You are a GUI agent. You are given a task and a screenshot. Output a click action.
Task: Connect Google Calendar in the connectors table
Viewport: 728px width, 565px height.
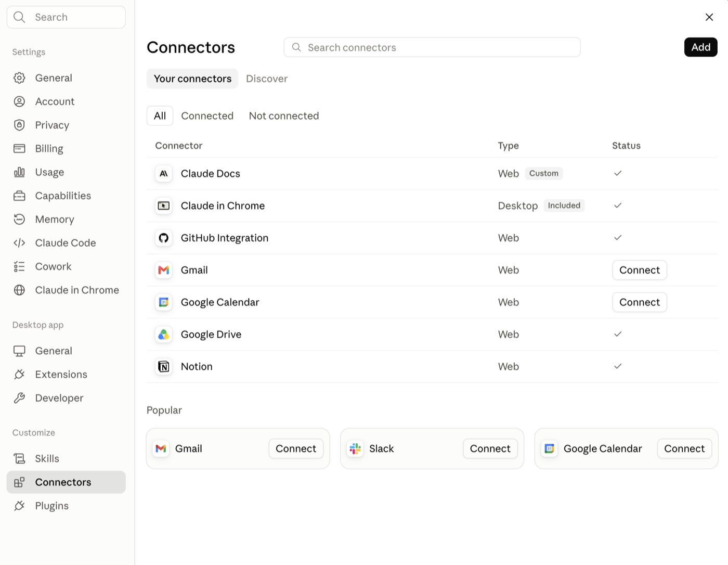tap(639, 302)
